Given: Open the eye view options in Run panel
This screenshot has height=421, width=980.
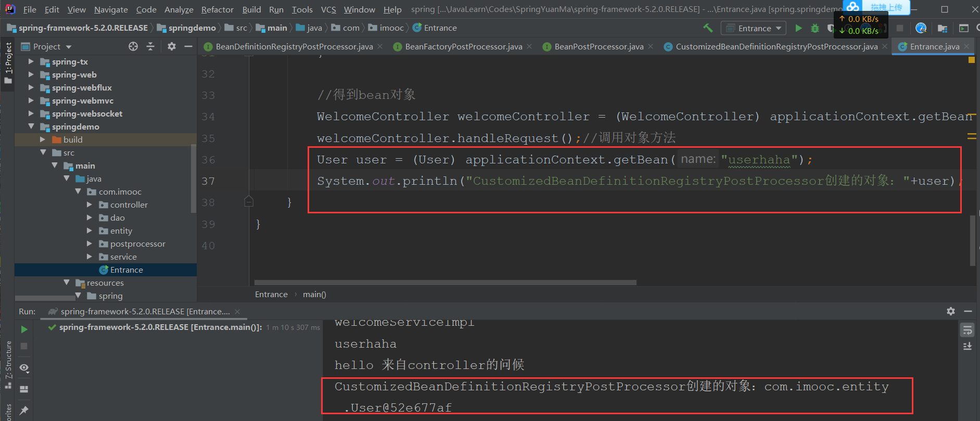Looking at the screenshot, I should pos(24,368).
